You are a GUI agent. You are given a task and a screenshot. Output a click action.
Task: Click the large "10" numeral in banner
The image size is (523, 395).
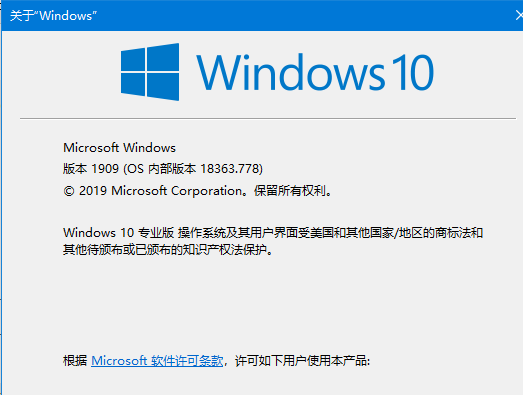pyautogui.click(x=412, y=72)
